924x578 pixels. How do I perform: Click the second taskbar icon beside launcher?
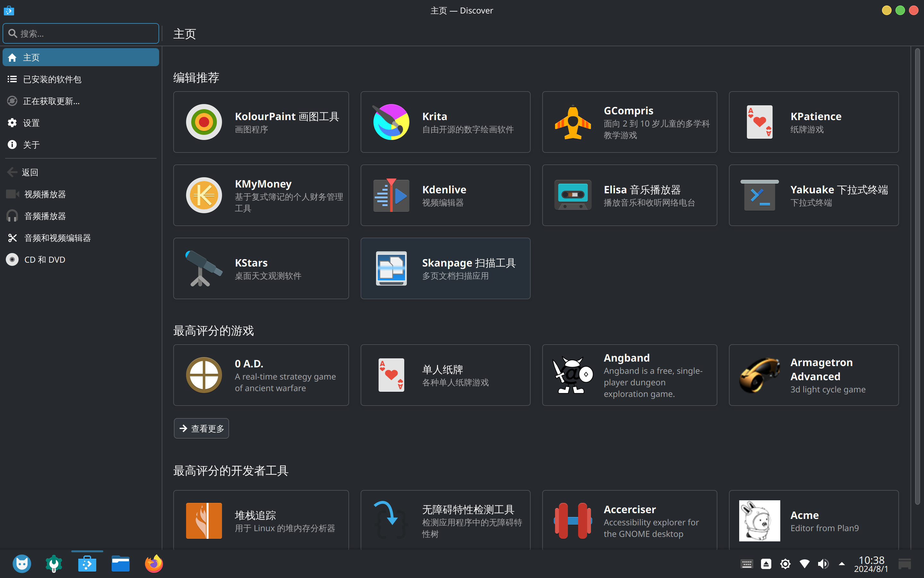[x=54, y=564]
